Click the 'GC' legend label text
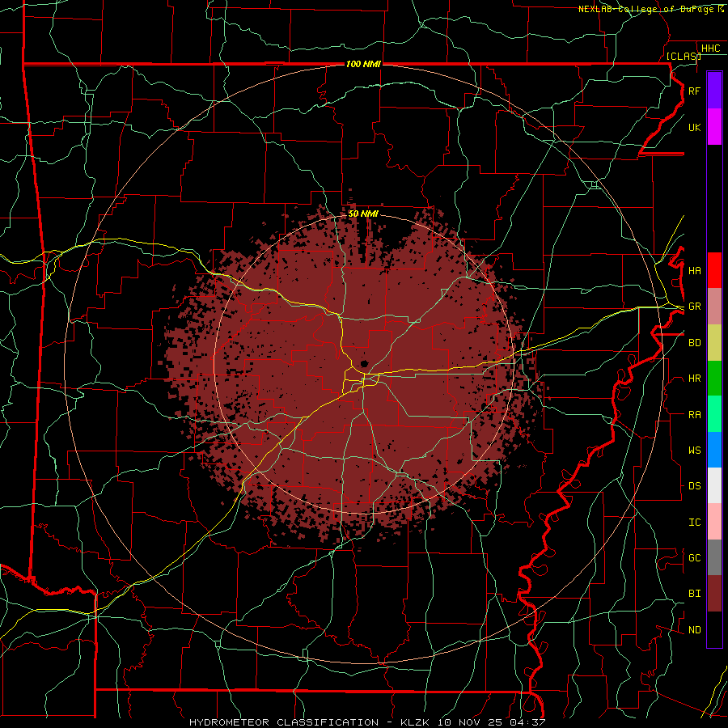 tap(694, 558)
